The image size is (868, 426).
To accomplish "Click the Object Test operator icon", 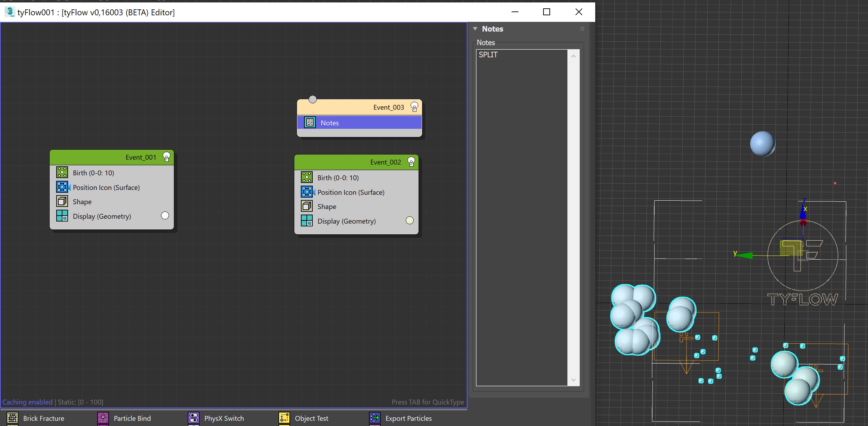I will point(284,418).
